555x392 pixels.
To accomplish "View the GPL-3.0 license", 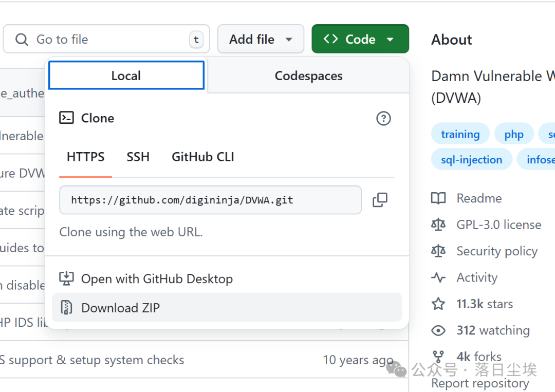I will 498,225.
